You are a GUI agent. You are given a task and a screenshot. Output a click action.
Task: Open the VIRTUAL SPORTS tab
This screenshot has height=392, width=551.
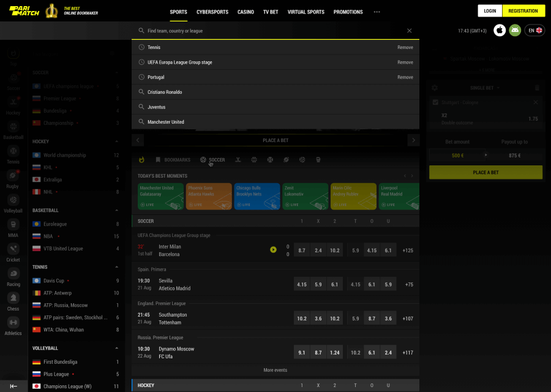point(306,12)
